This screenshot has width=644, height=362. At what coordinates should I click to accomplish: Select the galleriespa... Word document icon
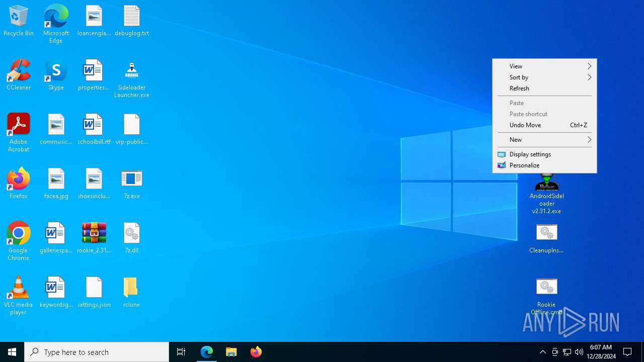tap(56, 238)
